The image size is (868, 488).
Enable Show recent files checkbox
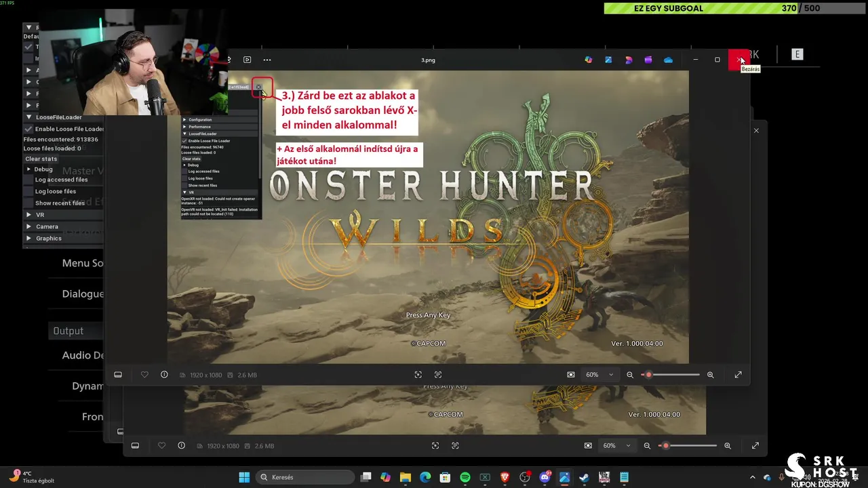(28, 203)
